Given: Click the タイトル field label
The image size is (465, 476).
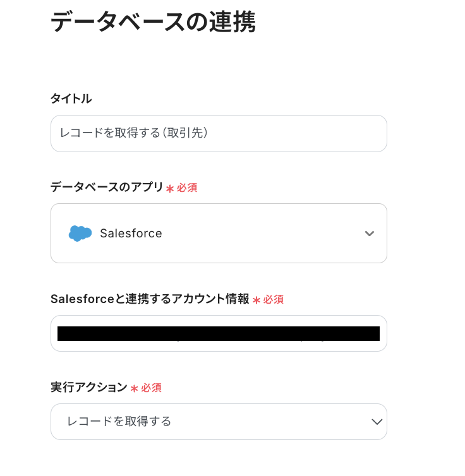Looking at the screenshot, I should [71, 98].
